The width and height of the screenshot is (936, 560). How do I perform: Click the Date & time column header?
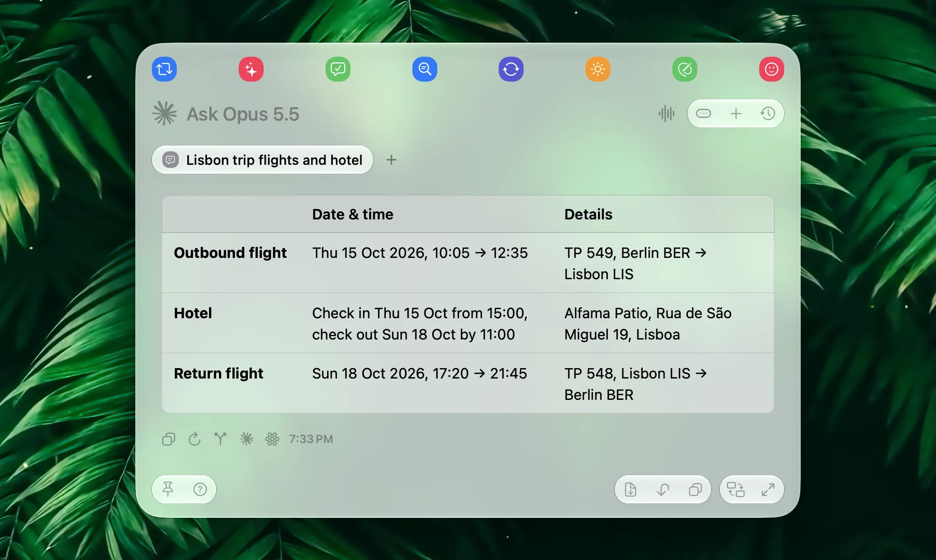(x=353, y=214)
